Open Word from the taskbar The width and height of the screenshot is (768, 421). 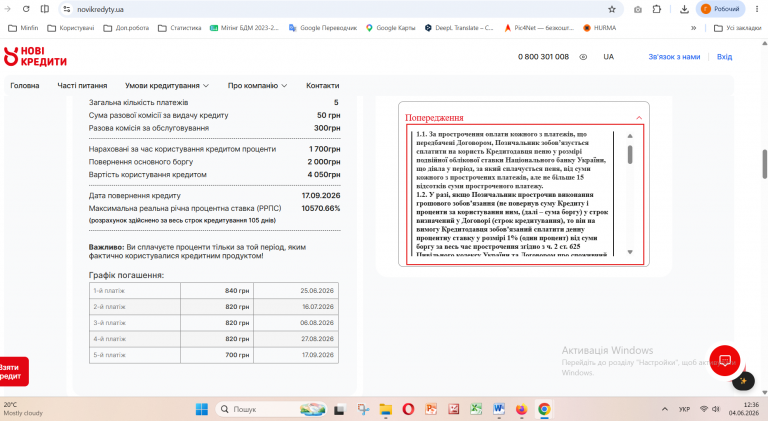coord(499,409)
